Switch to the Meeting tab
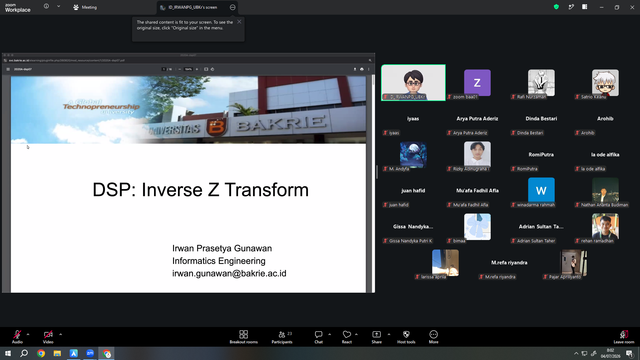This screenshot has width=640, height=360. pos(85,7)
